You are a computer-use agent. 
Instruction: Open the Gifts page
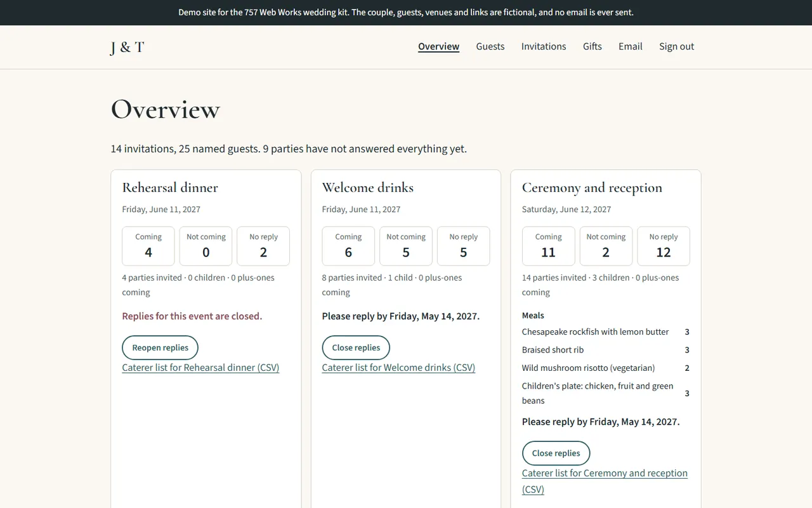(593, 46)
